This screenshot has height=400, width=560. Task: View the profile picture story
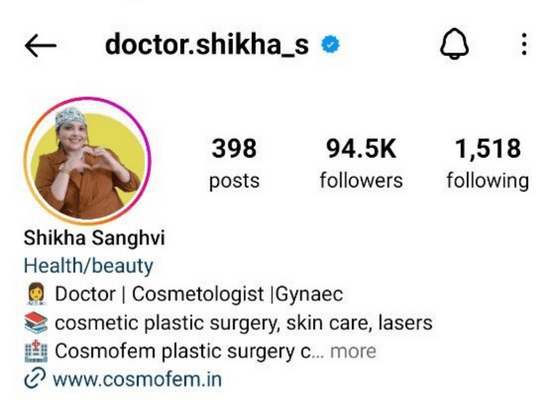(x=87, y=160)
